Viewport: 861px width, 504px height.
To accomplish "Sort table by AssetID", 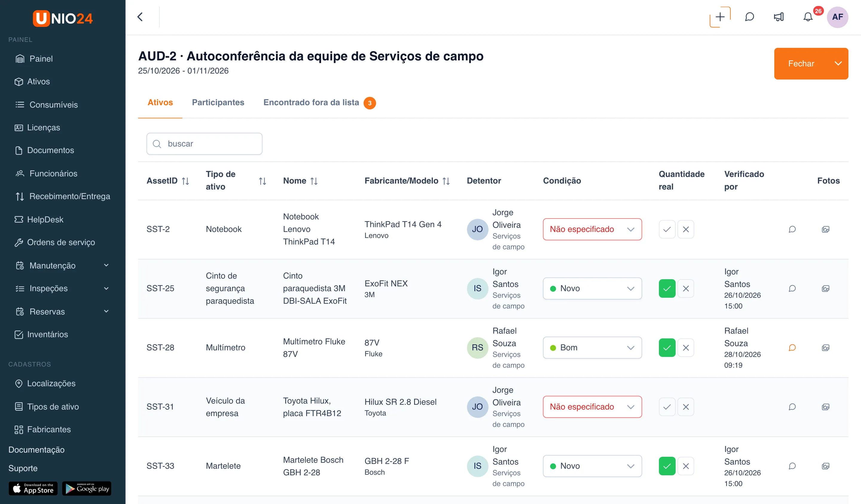I will [186, 181].
